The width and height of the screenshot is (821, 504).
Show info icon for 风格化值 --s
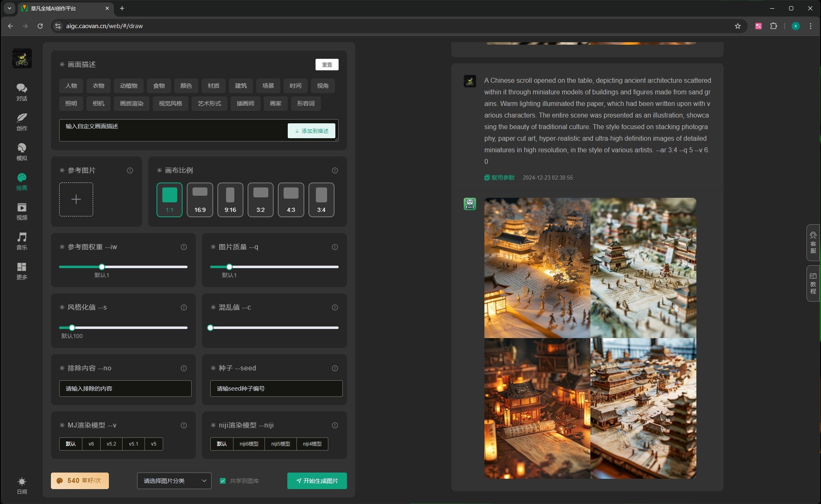[x=184, y=307]
